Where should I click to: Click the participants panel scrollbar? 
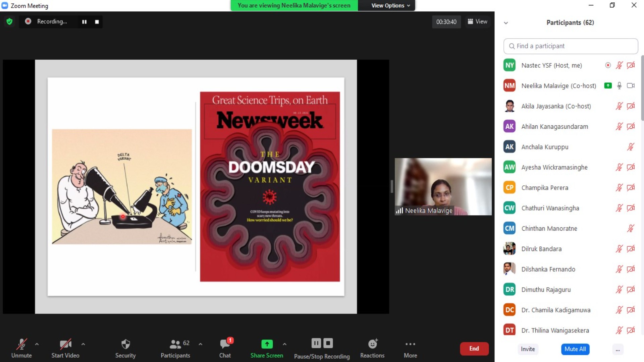pos(642,88)
